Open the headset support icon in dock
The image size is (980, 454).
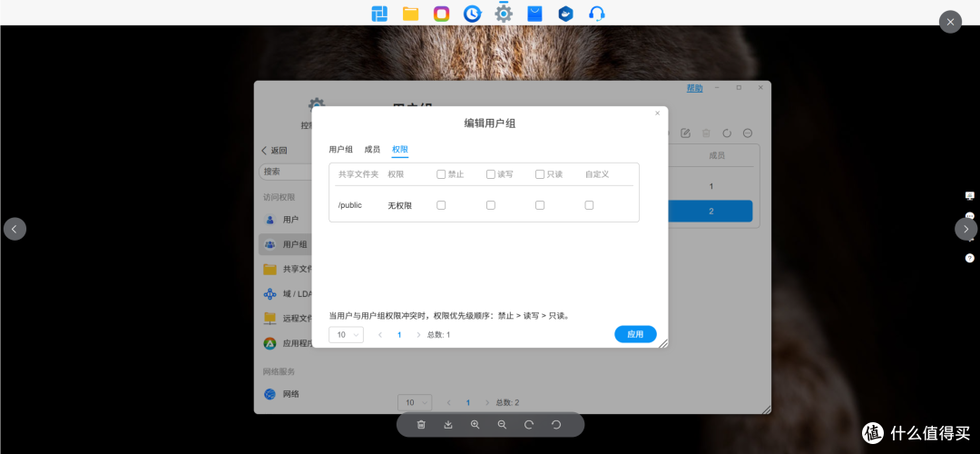[597, 13]
